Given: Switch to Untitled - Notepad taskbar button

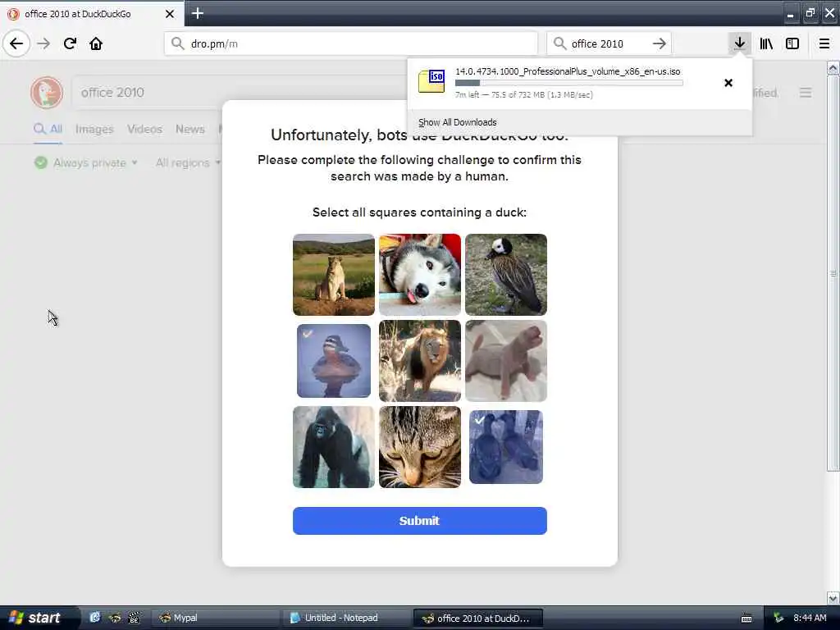Looking at the screenshot, I should (x=347, y=618).
